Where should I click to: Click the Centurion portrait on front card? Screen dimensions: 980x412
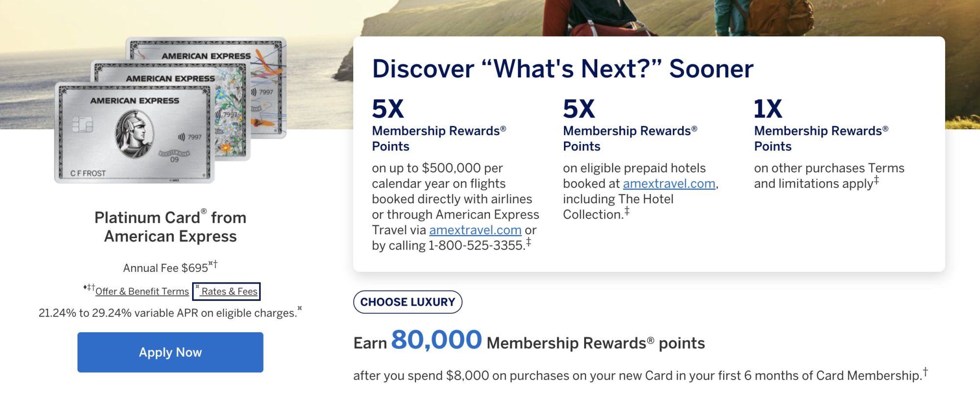(134, 134)
